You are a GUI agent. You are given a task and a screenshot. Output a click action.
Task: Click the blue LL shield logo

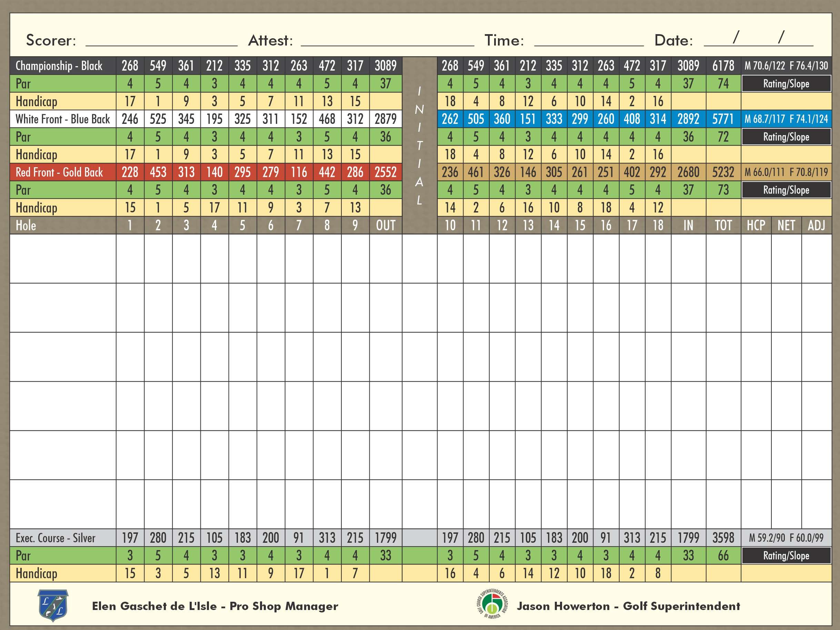click(53, 605)
